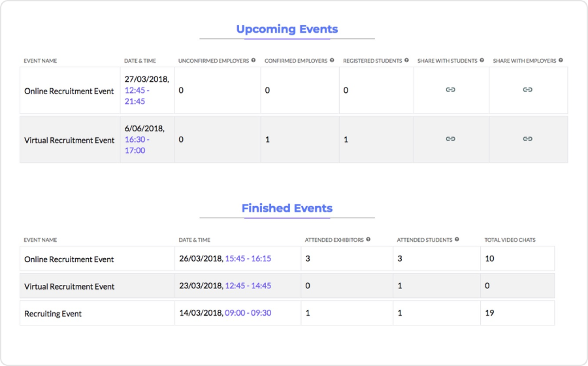Show info tooltip for Unconfirmed Employers
Image resolution: width=588 pixels, height=366 pixels.
pyautogui.click(x=253, y=60)
